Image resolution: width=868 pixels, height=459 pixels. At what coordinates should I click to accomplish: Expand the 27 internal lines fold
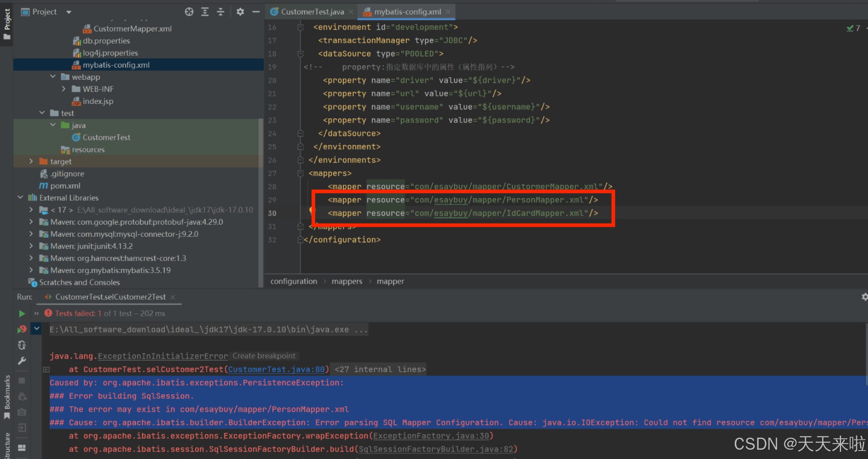tap(380, 369)
